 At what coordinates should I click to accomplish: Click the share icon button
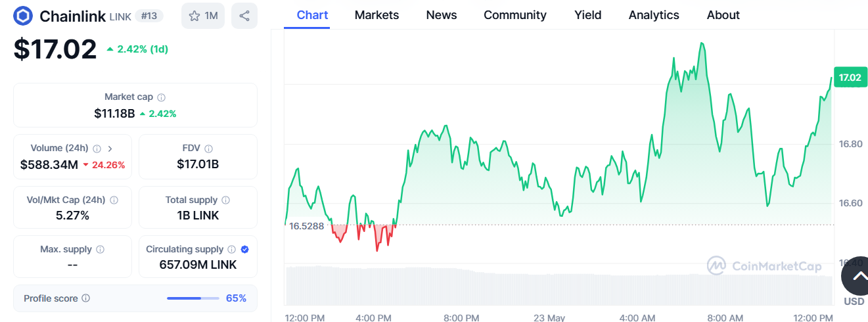pyautogui.click(x=244, y=16)
